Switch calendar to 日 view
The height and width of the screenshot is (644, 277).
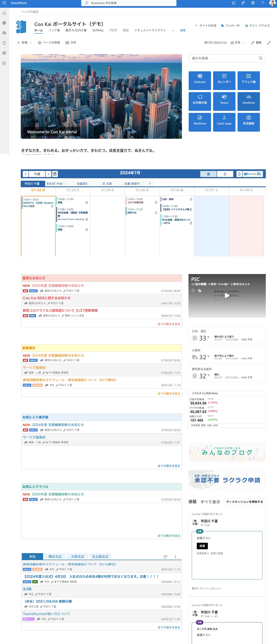tap(225, 174)
